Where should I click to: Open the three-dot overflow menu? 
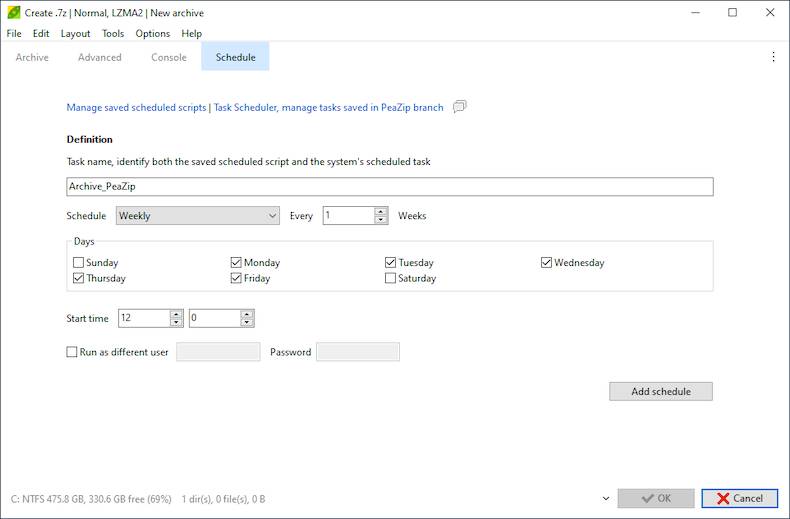point(772,57)
